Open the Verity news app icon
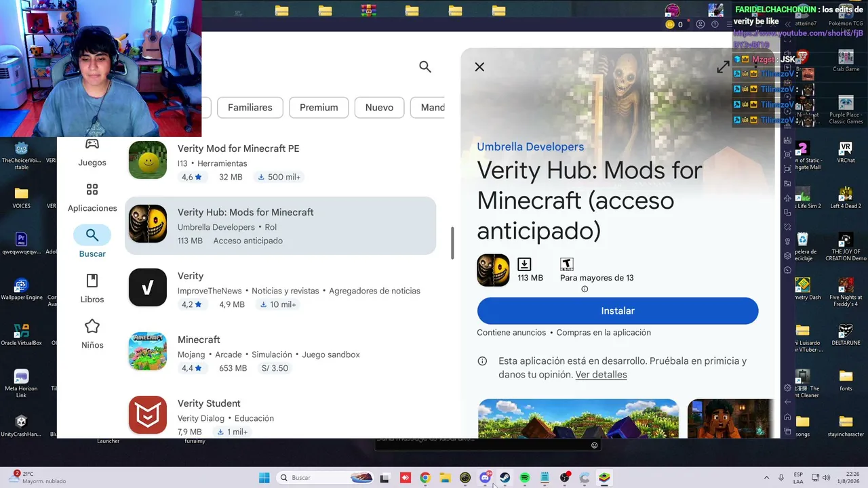The image size is (868, 488). (x=148, y=287)
